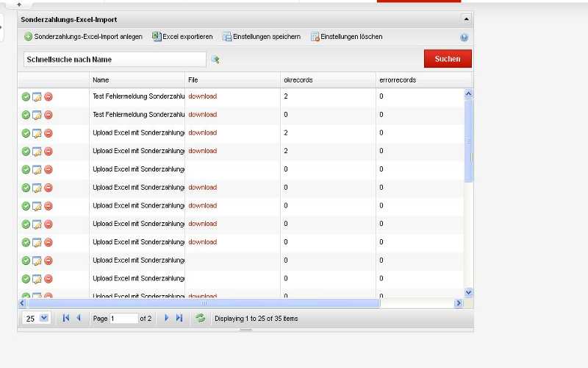The height and width of the screenshot is (368, 588).
Task: Click green check icon of Test Fehlermeldung row with okrecords 0
Action: tap(26, 115)
